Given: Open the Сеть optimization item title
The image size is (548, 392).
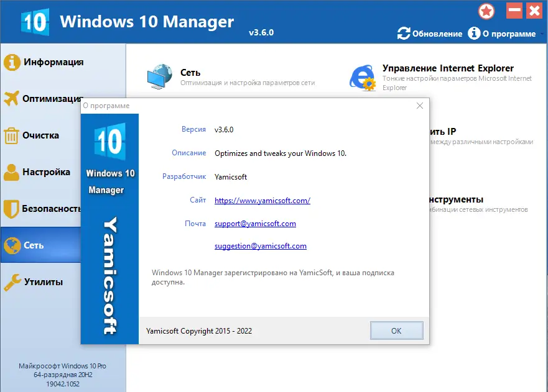Looking at the screenshot, I should coord(190,73).
